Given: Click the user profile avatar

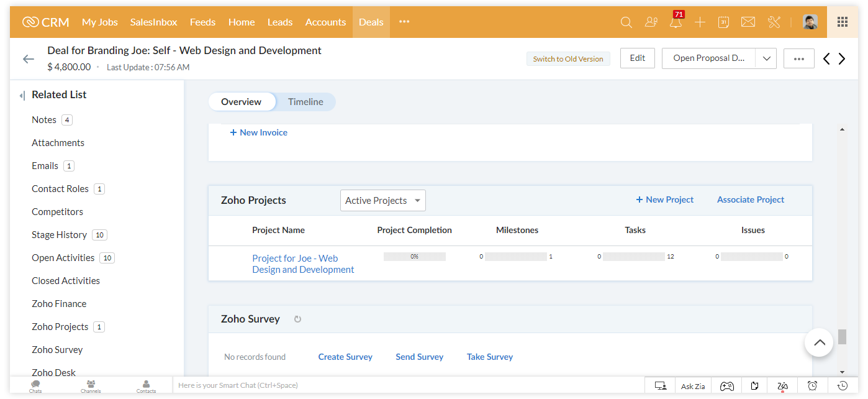Looking at the screenshot, I should coord(810,22).
